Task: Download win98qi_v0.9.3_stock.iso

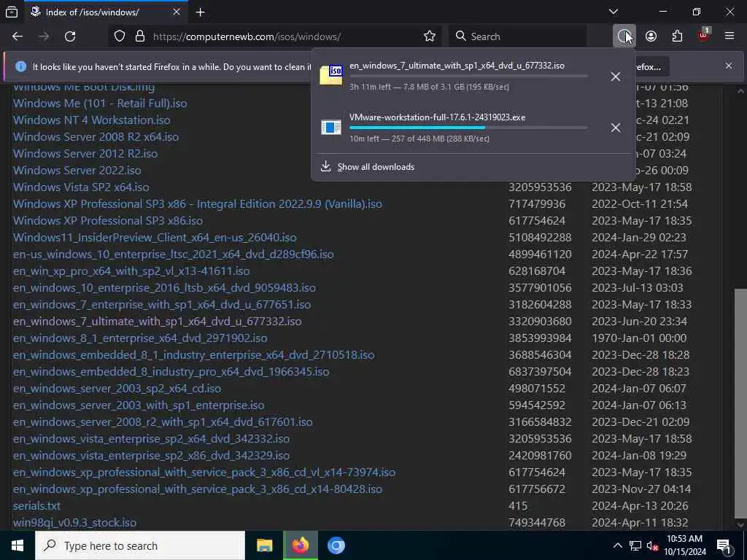Action: tap(75, 522)
